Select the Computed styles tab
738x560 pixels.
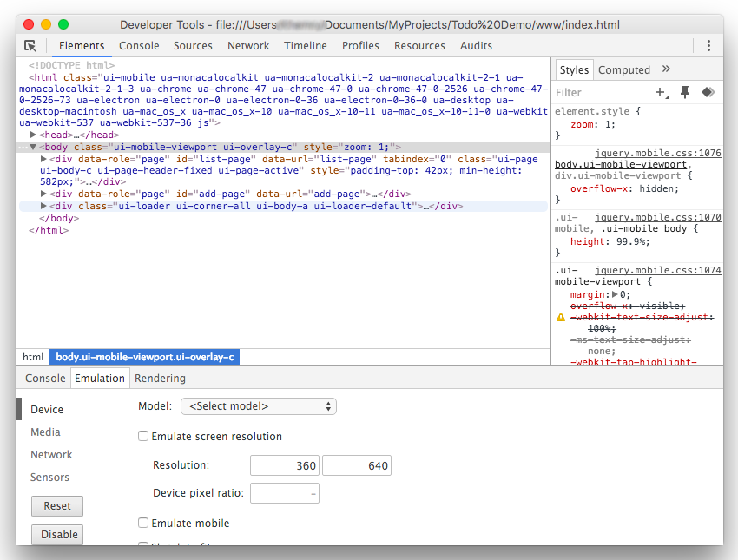click(623, 70)
